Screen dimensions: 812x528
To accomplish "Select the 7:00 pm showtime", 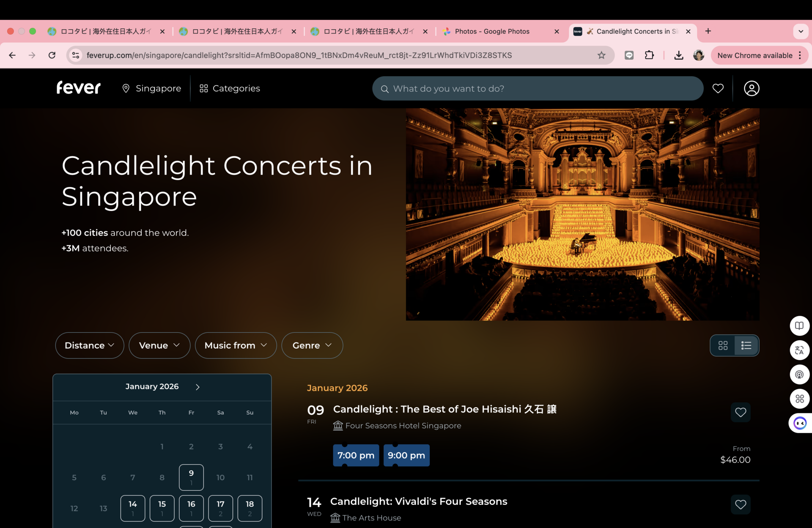I will [356, 455].
